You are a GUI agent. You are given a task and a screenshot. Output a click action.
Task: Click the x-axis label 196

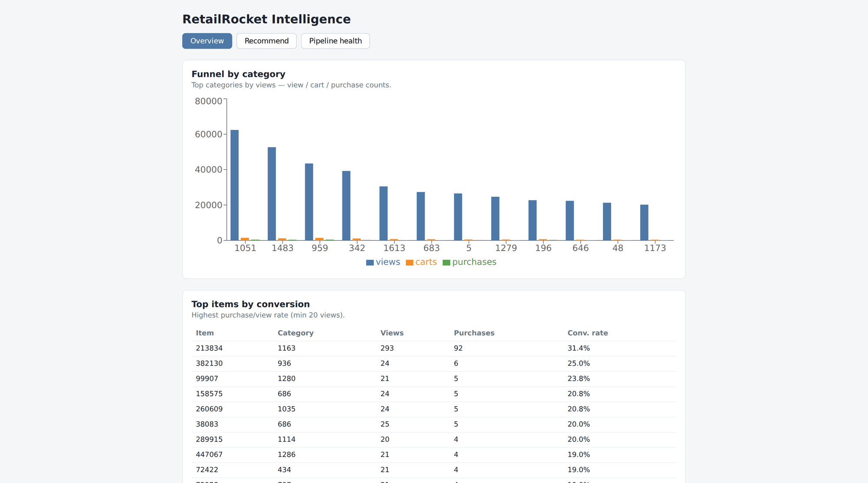pos(543,248)
